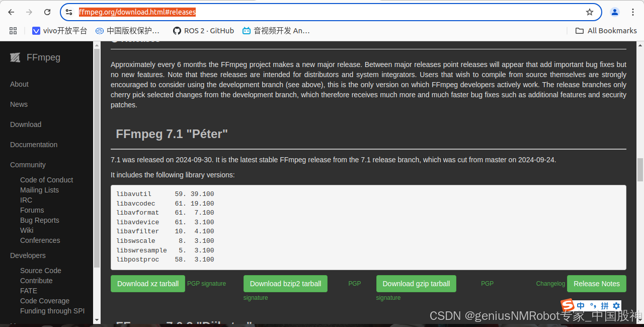Open the PGP signature link
The height and width of the screenshot is (327, 644).
point(206,284)
